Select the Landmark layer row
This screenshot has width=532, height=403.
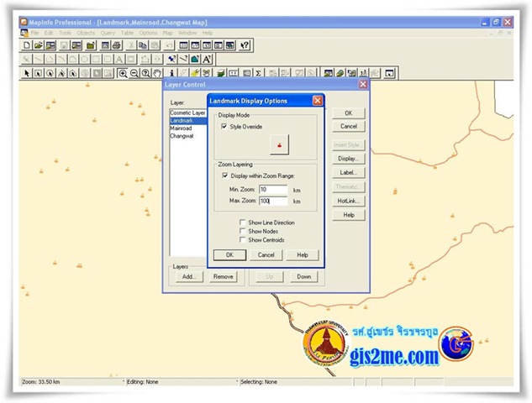188,121
